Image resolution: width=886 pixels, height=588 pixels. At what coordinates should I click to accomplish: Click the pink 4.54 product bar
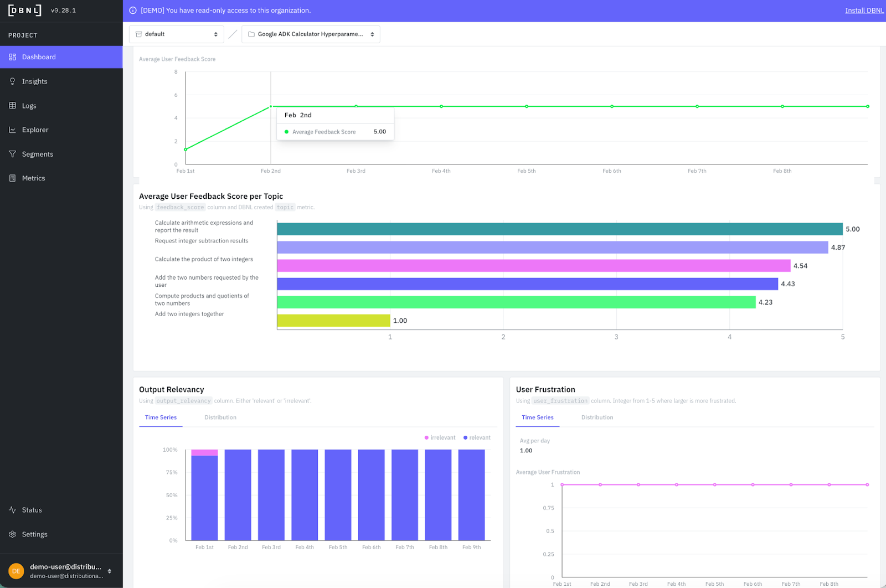click(x=534, y=266)
